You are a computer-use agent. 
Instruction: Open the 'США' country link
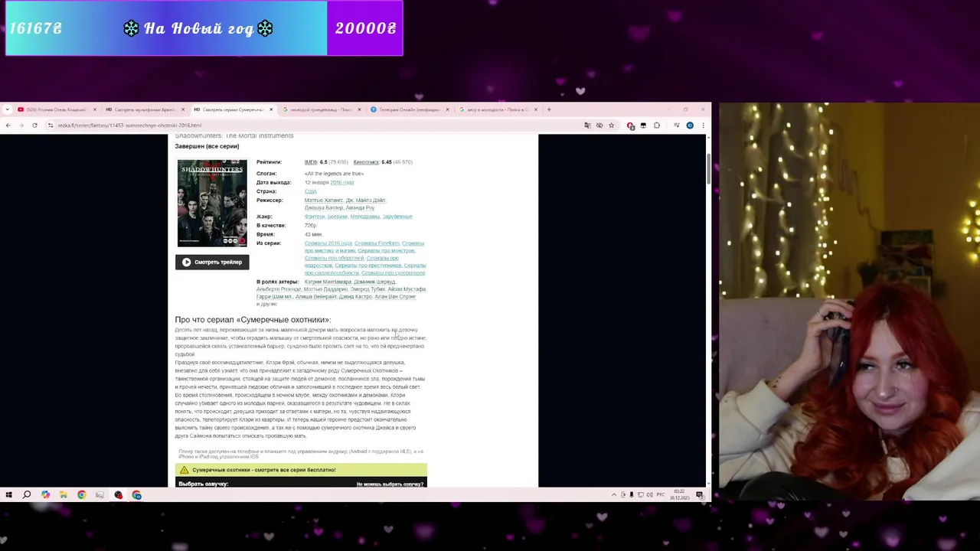pyautogui.click(x=310, y=191)
